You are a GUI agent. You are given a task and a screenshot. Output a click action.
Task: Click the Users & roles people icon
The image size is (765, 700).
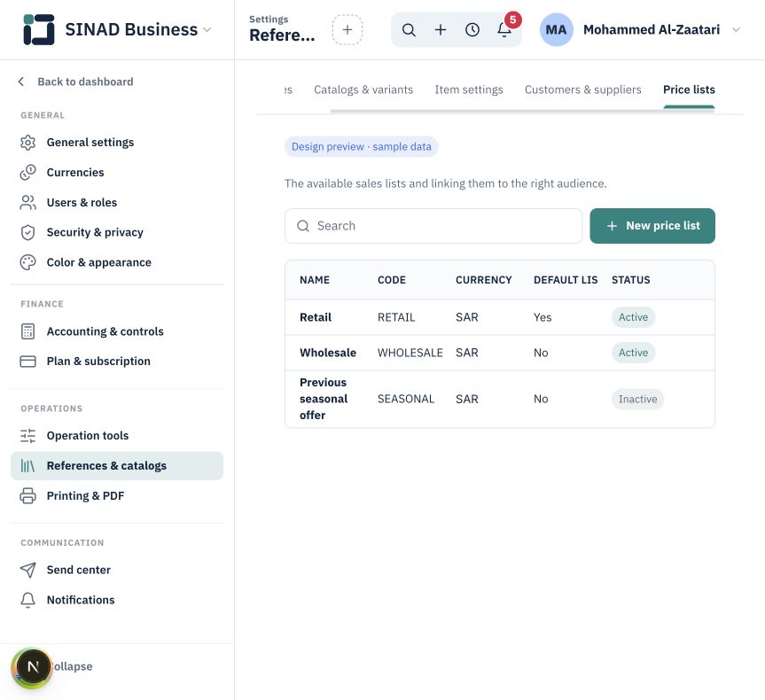tap(27, 202)
